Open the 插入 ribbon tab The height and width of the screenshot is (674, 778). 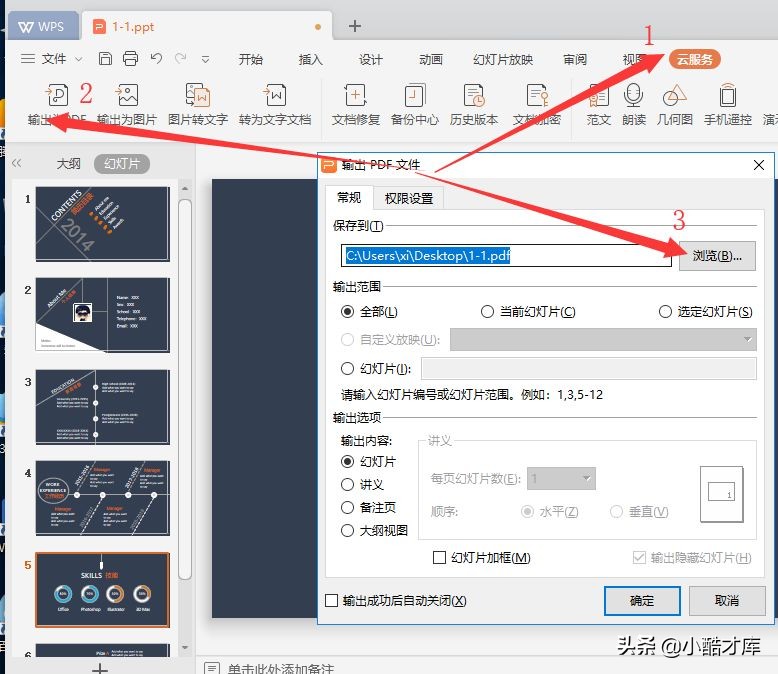tap(311, 60)
